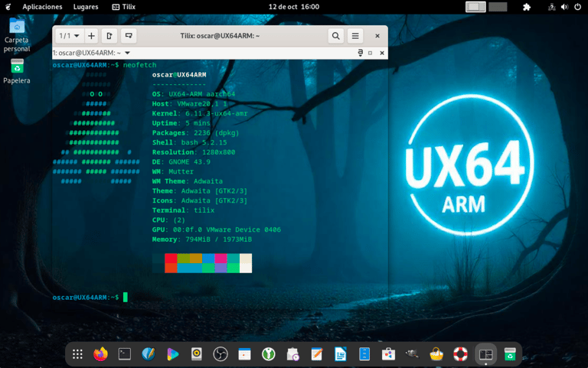Open the network status icon
588x368 pixels.
click(x=551, y=7)
